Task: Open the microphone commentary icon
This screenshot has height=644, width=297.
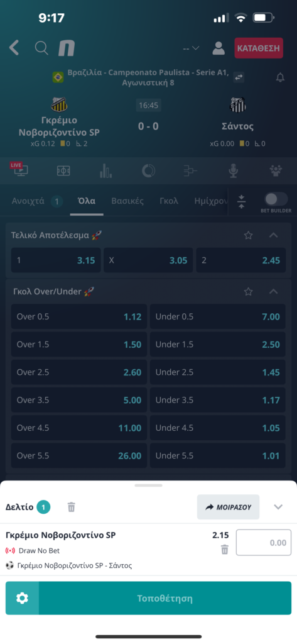Action: 233,170
